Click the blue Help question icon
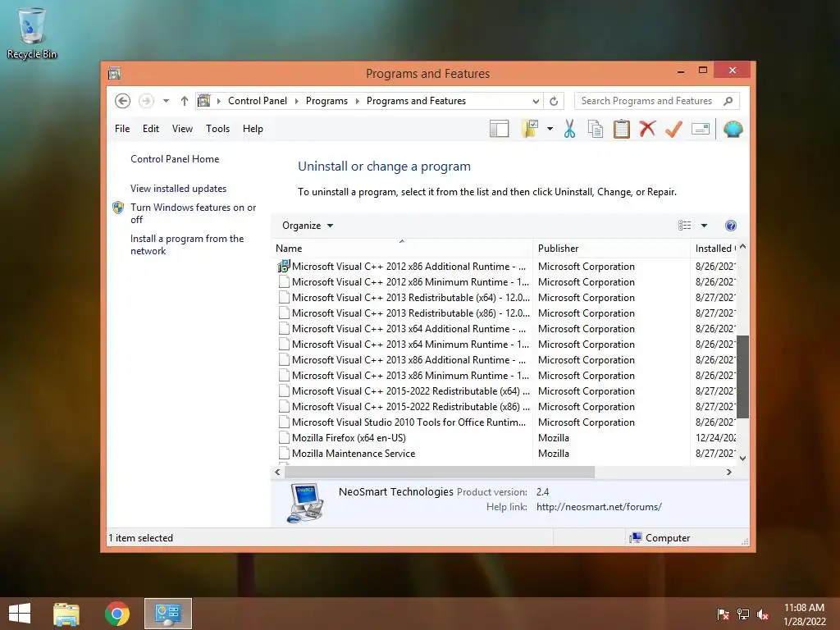The height and width of the screenshot is (630, 840). tap(730, 226)
